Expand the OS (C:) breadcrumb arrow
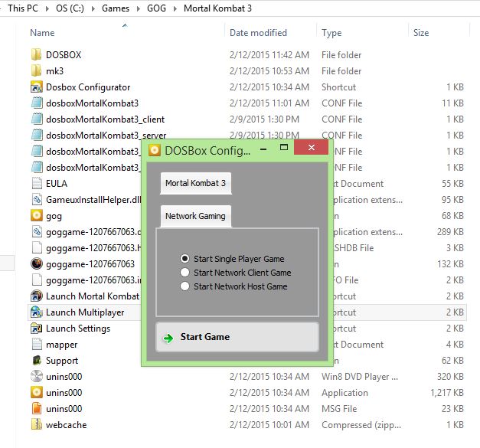 tap(93, 8)
